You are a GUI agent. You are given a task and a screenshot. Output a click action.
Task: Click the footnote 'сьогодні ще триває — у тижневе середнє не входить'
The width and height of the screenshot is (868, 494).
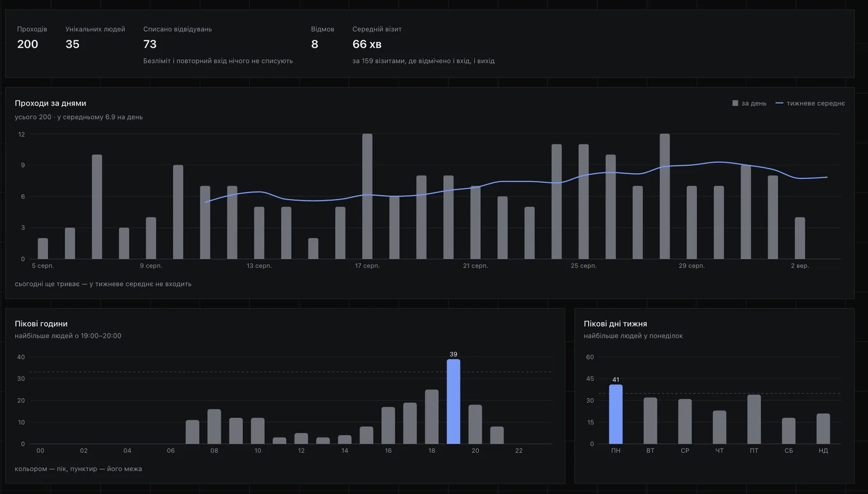click(103, 284)
